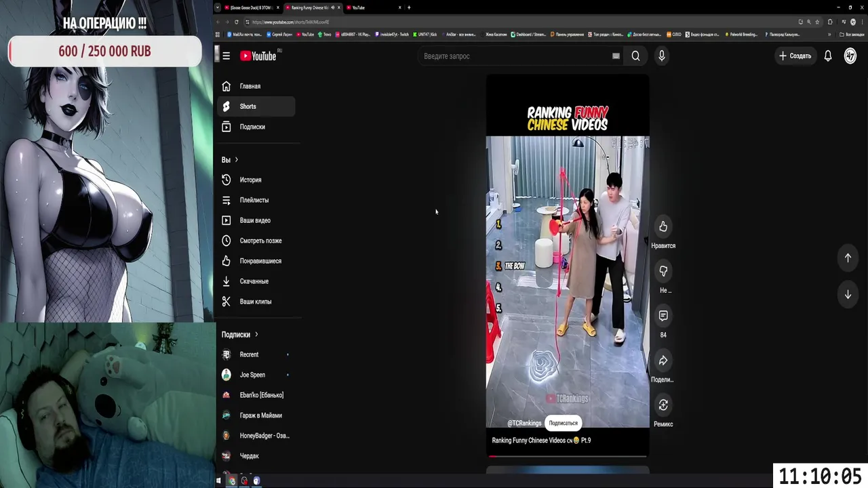868x488 pixels.
Task: Open Watch later (Смотреть позже)
Action: (x=256, y=241)
